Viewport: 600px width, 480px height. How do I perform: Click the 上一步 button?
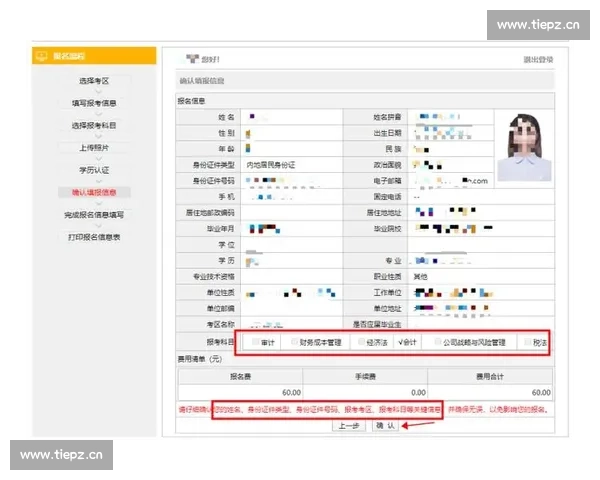point(349,426)
